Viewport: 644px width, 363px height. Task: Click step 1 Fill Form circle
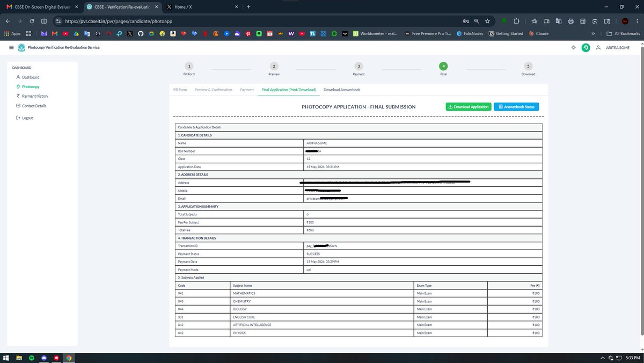point(189,66)
